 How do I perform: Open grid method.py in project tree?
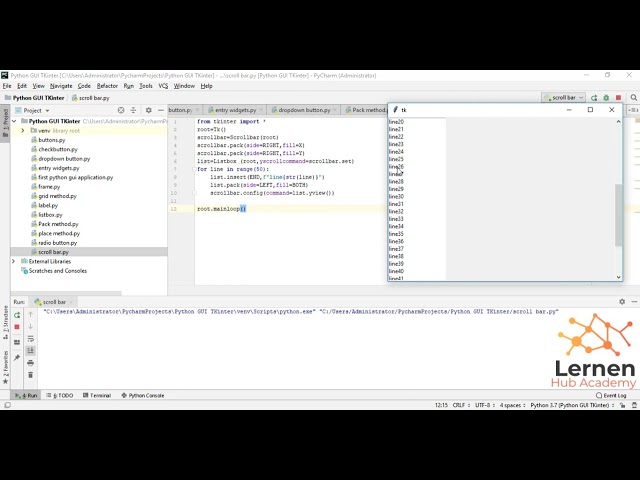point(57,196)
